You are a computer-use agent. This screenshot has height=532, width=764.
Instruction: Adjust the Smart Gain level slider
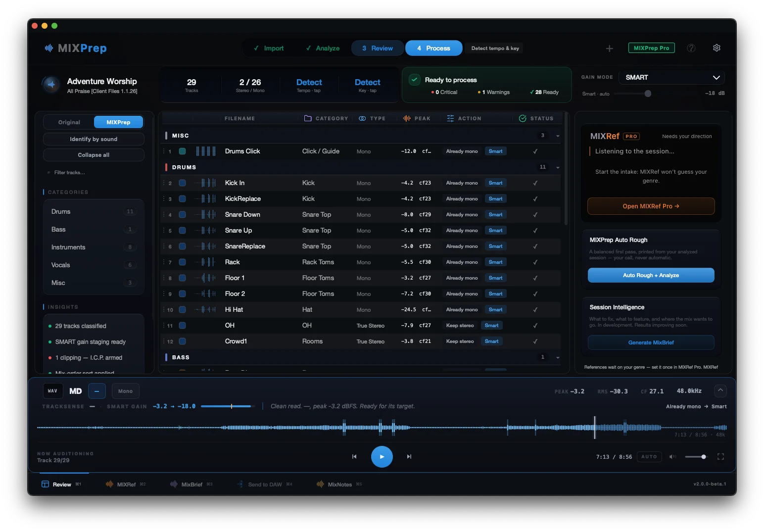coord(228,406)
